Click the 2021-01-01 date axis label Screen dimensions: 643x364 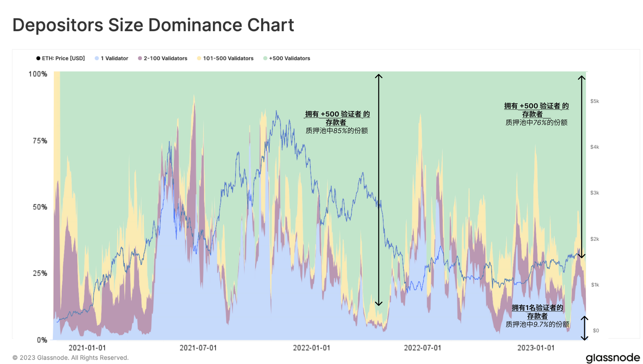pyautogui.click(x=87, y=348)
